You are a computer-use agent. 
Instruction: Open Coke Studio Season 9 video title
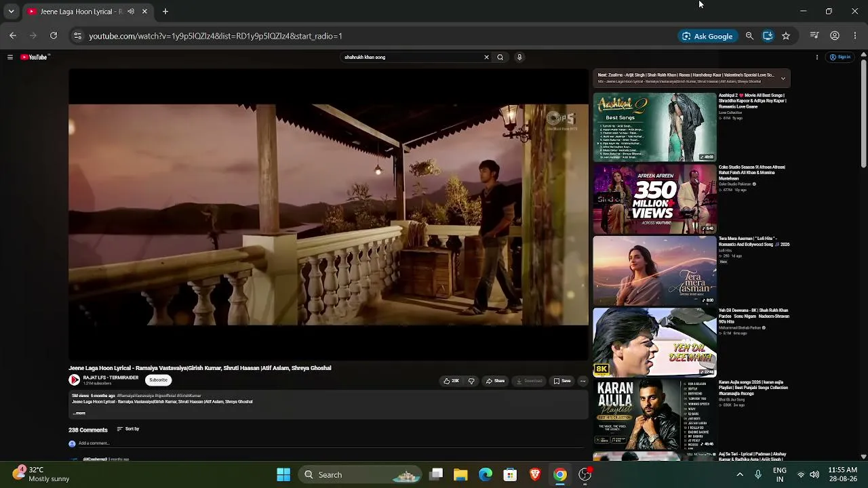pos(752,173)
